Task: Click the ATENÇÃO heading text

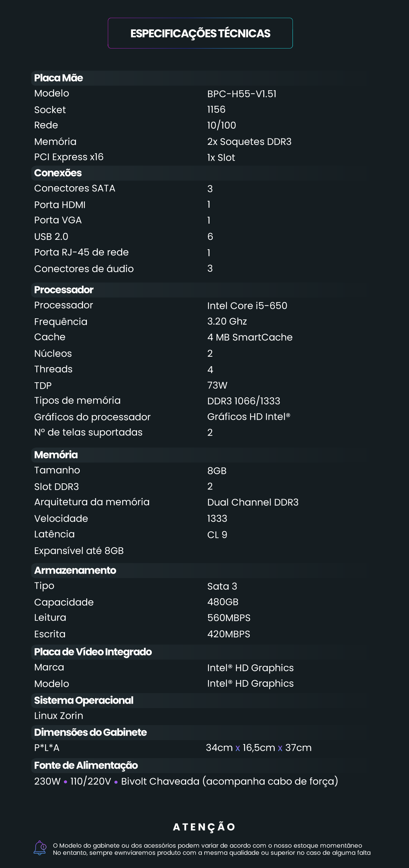Action: [x=204, y=827]
